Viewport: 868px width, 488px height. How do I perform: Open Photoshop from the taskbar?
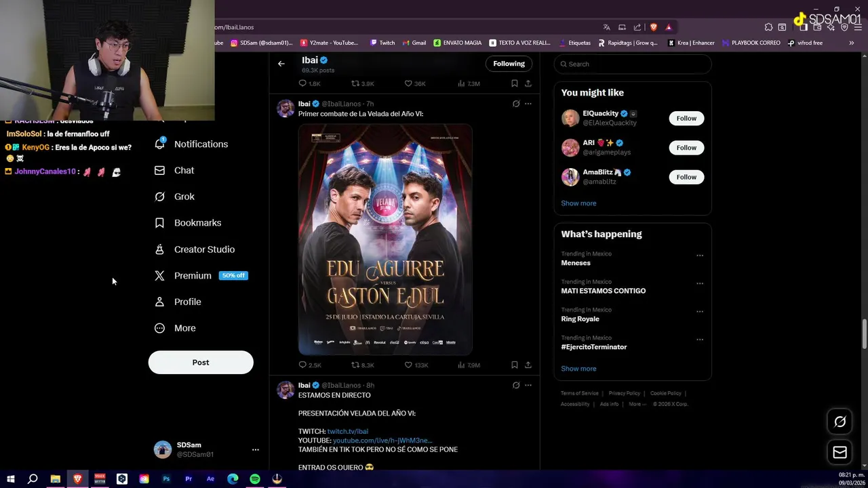coord(166,479)
